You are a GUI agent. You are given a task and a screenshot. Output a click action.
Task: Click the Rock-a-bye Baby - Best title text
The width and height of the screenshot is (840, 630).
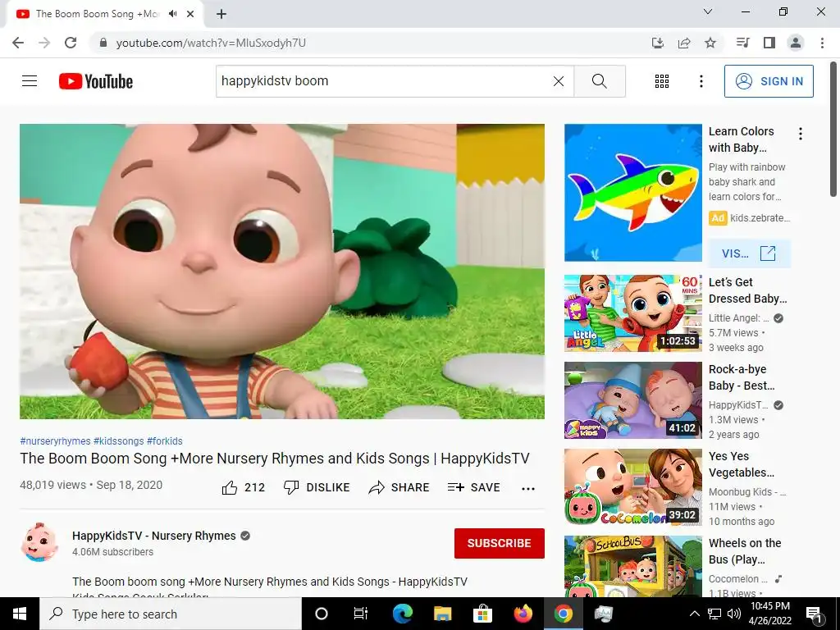coord(742,377)
